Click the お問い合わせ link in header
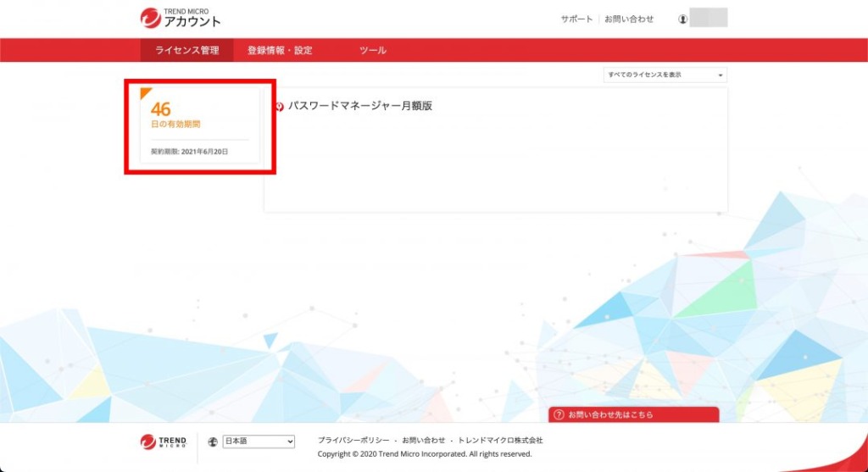Viewport: 868px width, 472px height. pyautogui.click(x=629, y=19)
